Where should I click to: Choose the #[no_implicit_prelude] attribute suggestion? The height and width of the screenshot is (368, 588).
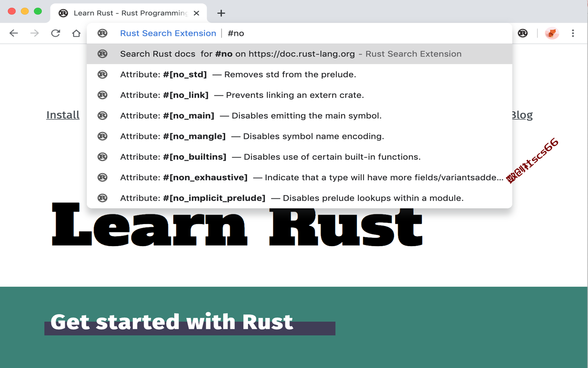[x=300, y=198]
